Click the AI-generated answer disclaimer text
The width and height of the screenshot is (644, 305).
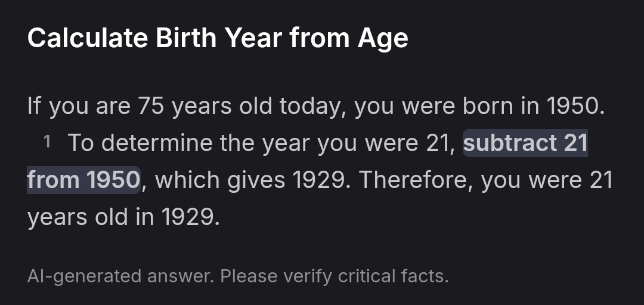pos(237,276)
